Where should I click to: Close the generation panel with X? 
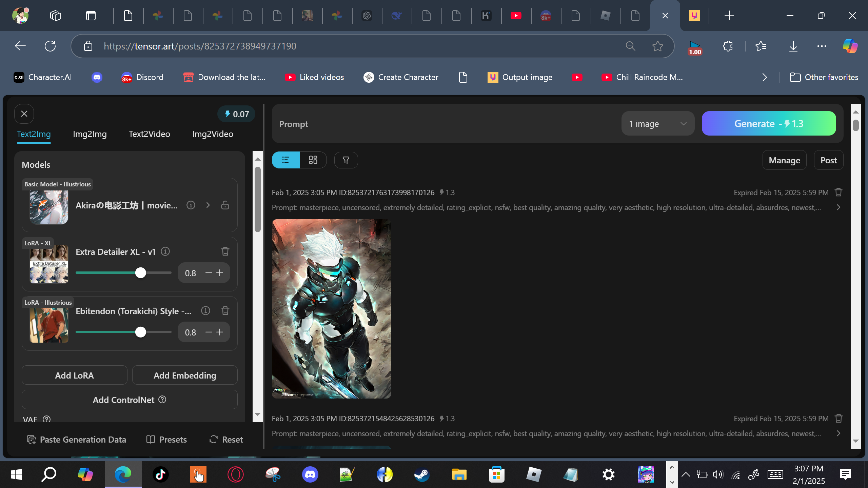pos(24,114)
